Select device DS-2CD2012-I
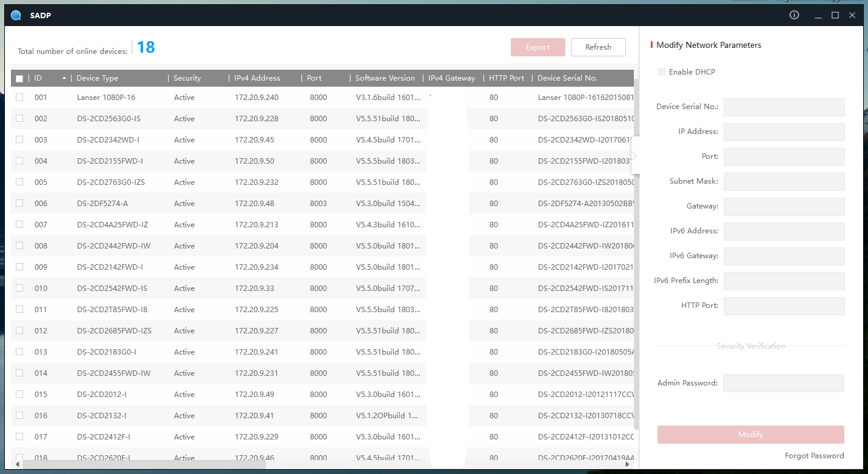Viewport: 868px width, 474px height. click(x=101, y=395)
